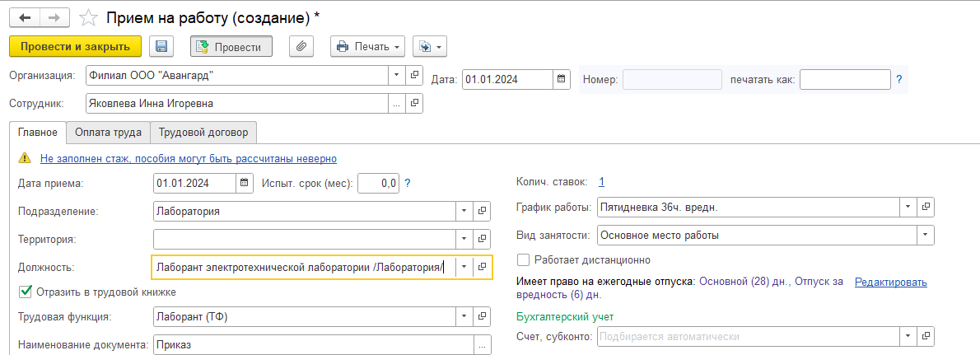Open the Организация record via its open icon
The width and height of the screenshot is (980, 355).
pyautogui.click(x=414, y=75)
